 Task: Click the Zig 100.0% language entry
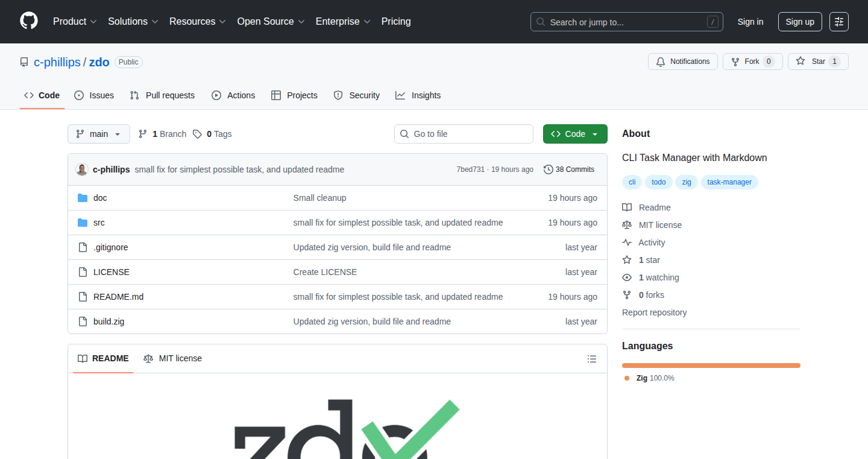[650, 378]
